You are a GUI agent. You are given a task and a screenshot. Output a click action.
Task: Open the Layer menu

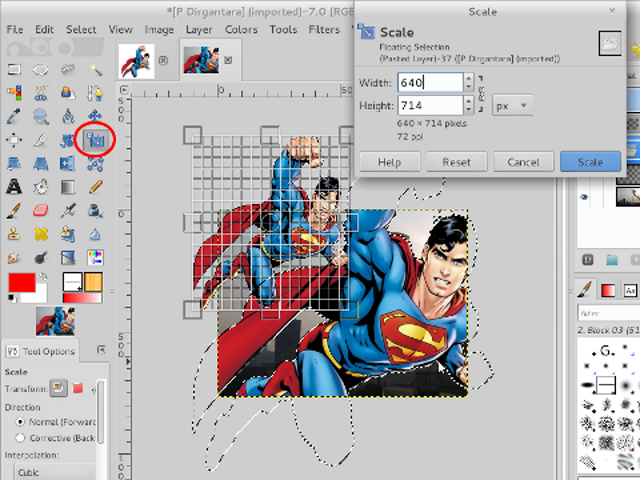[199, 29]
